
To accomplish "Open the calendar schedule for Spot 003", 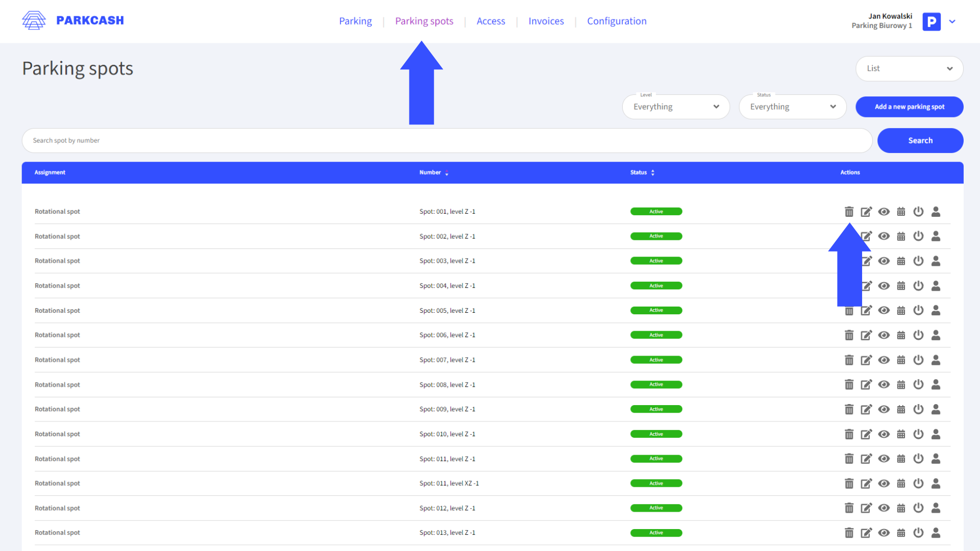I will pos(901,261).
